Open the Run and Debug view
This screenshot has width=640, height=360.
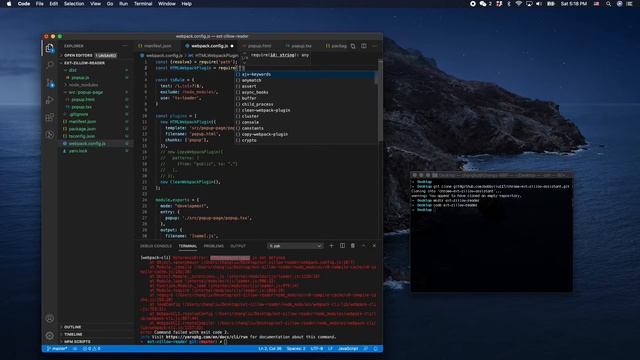click(50, 100)
